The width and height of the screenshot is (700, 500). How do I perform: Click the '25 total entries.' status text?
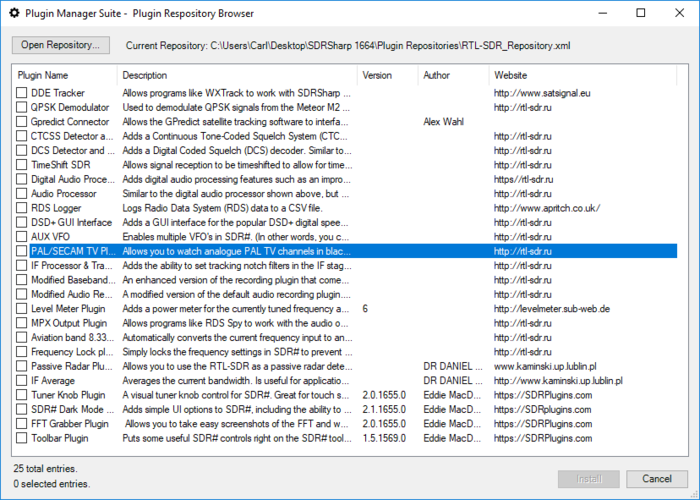click(45, 468)
